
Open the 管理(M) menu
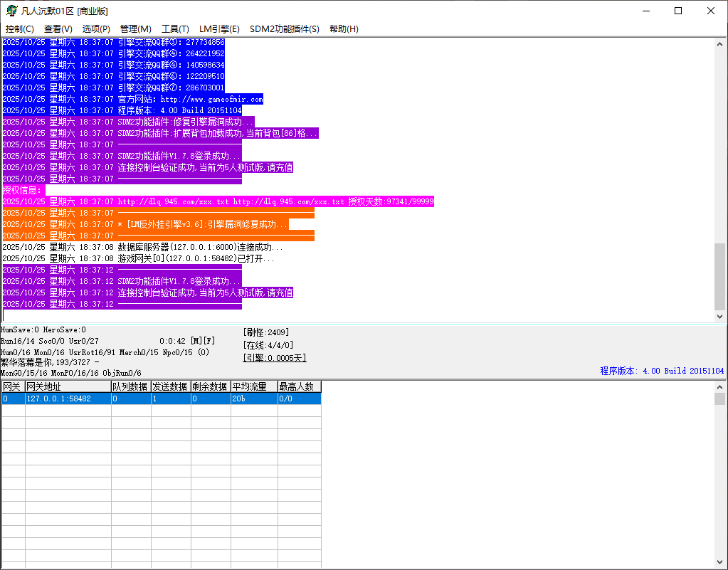click(135, 29)
